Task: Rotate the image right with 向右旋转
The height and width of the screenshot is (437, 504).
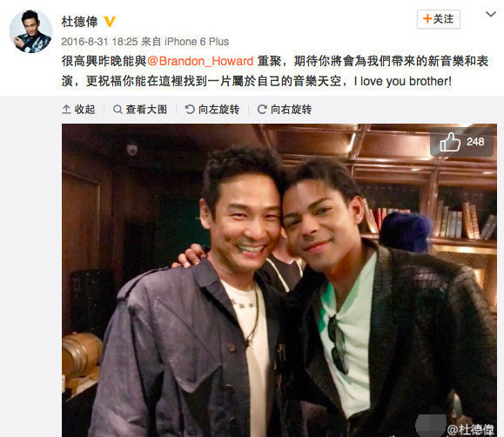Action: (285, 110)
